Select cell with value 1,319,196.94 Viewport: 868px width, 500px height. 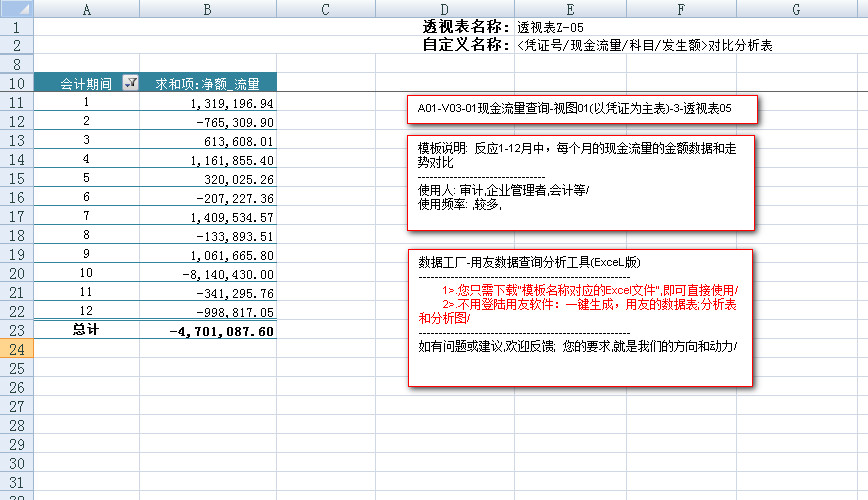(207, 102)
